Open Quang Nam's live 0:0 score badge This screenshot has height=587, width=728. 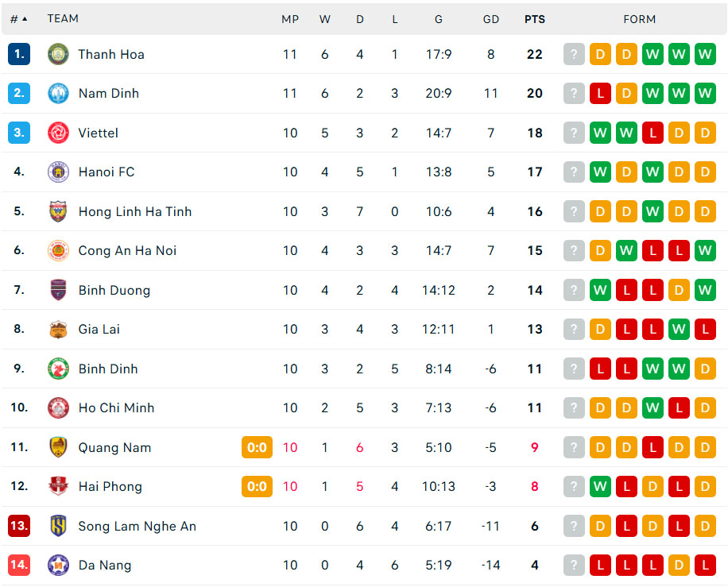pyautogui.click(x=257, y=446)
